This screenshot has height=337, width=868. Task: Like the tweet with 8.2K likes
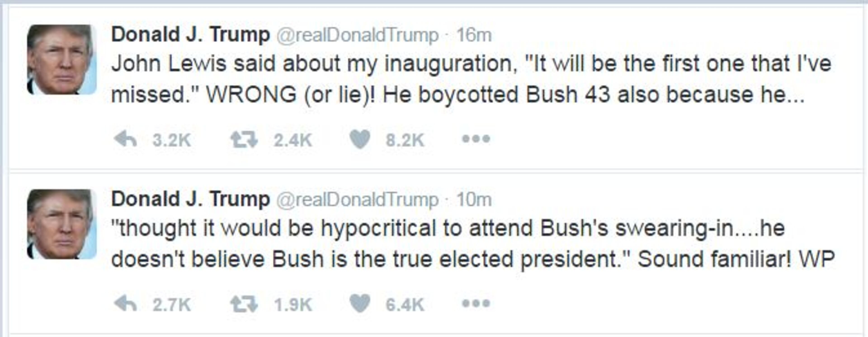coord(360,139)
